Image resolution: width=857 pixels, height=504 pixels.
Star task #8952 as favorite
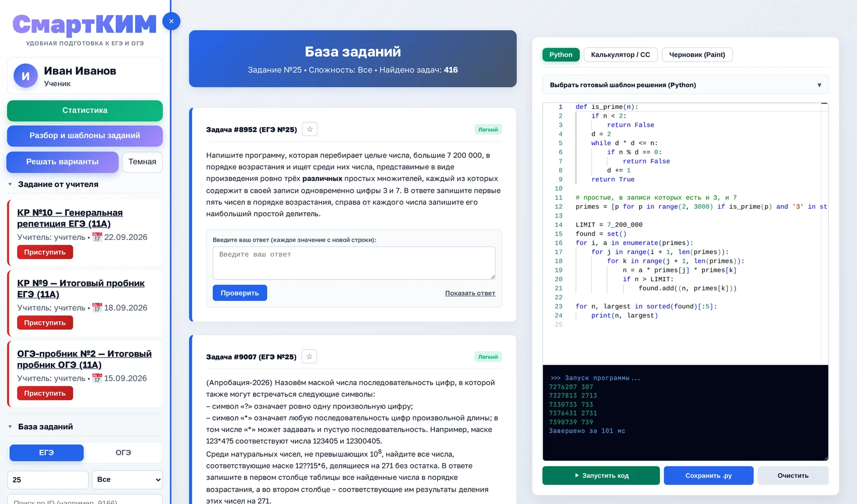(x=310, y=129)
